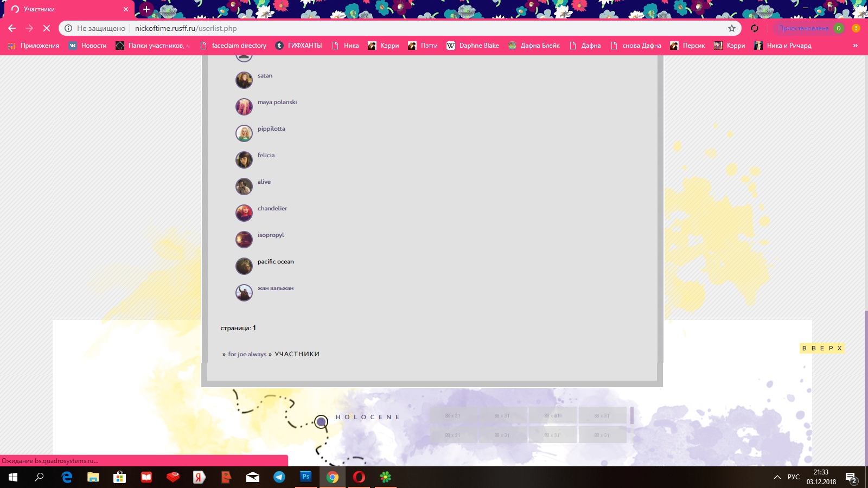This screenshot has width=868, height=488.
Task: Click the address bar URL field
Action: coord(380,28)
